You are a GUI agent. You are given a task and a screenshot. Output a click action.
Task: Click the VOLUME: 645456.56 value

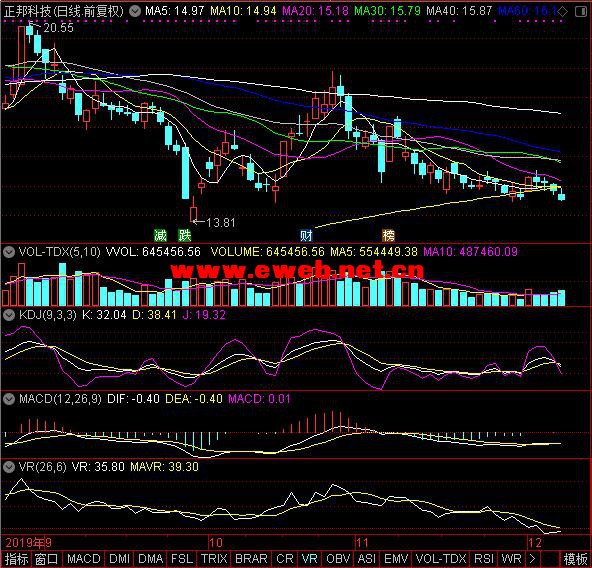(268, 252)
